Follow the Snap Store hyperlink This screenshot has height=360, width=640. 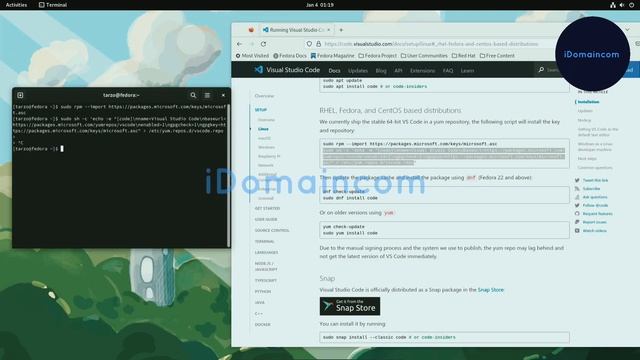[x=491, y=290]
